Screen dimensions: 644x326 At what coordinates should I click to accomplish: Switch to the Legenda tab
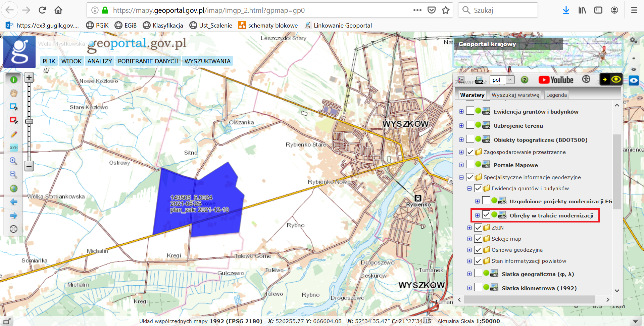coord(556,95)
